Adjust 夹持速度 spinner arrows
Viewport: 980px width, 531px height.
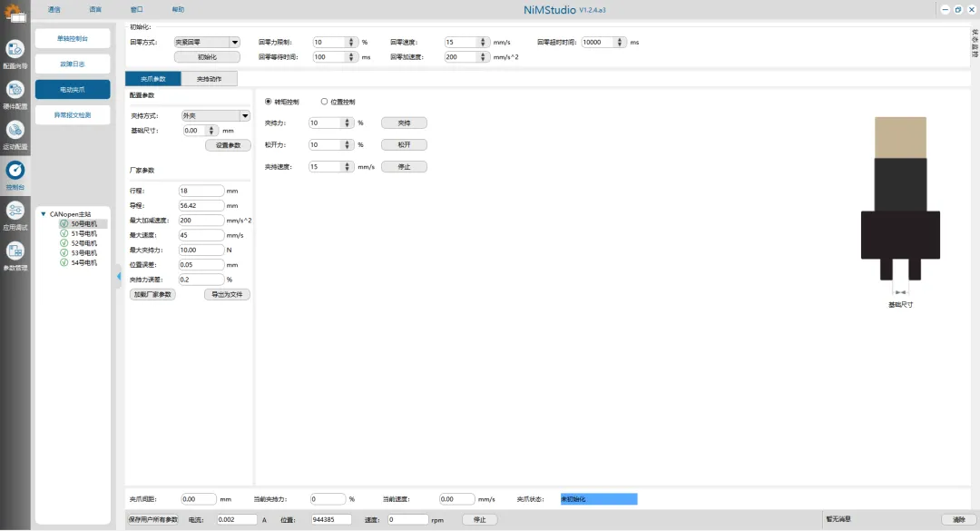tap(347, 167)
